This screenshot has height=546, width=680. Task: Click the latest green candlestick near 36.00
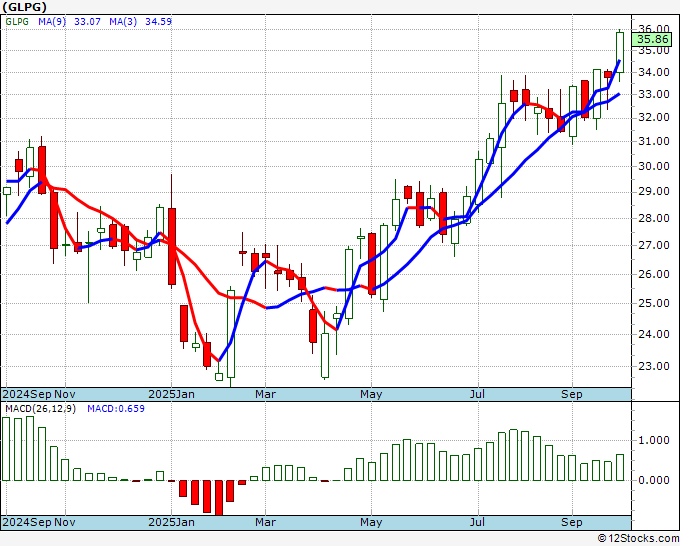[x=620, y=52]
